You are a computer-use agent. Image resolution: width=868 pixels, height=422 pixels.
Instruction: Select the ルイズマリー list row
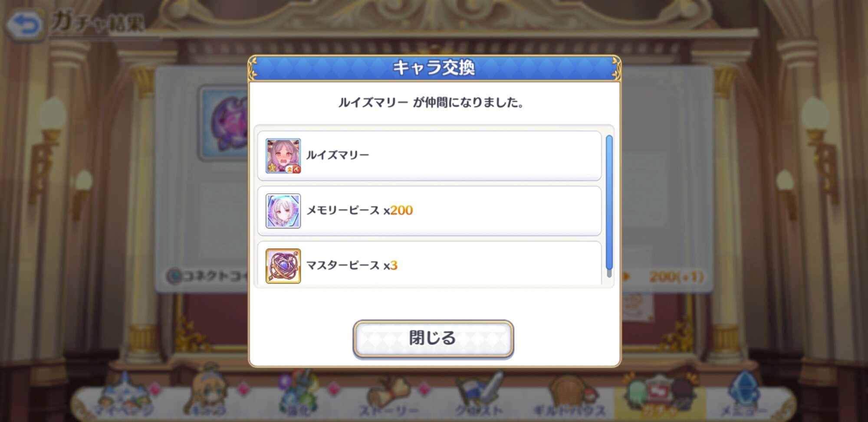coord(429,156)
